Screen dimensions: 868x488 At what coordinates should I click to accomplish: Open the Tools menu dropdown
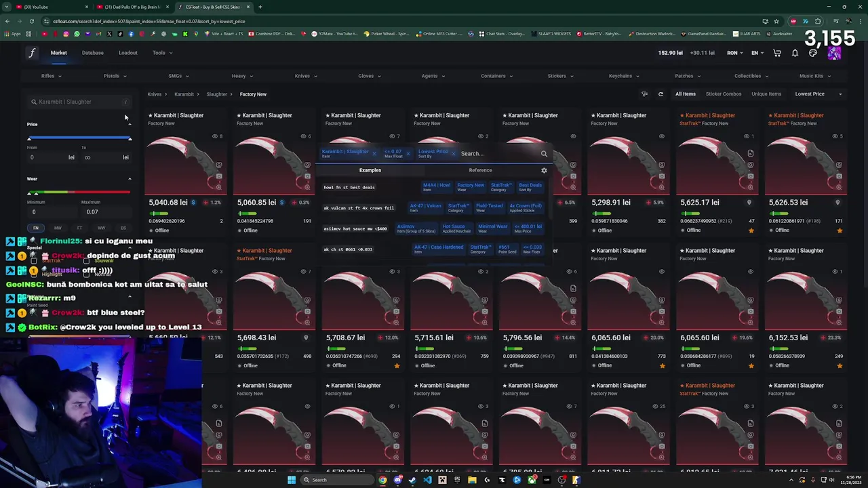[x=163, y=53]
